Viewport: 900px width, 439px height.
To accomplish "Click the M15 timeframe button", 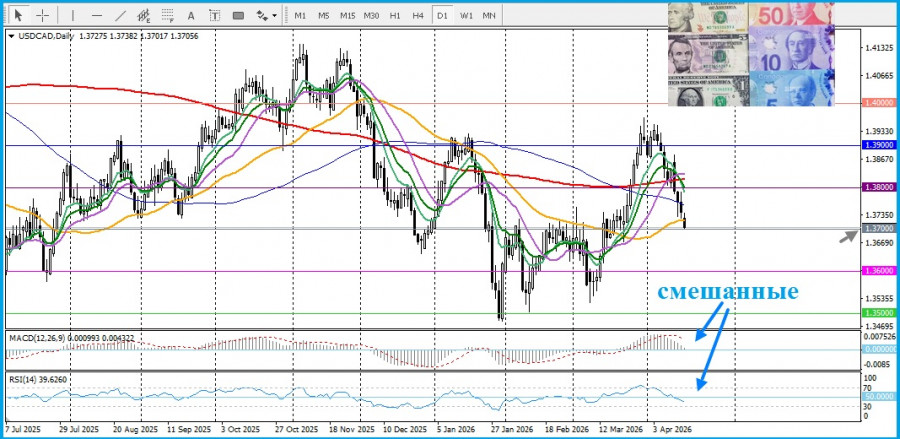I will click(347, 15).
